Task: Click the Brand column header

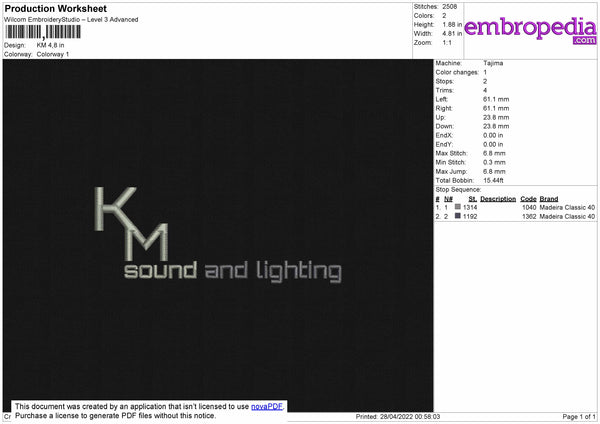Action: 549,199
